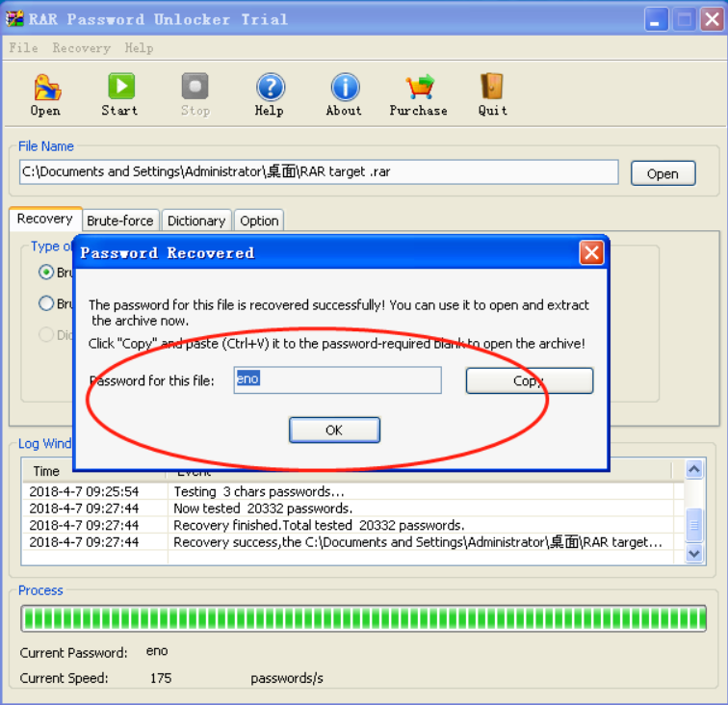Select log row 'Now tested 20332 passwords.'
Screen dimensions: 728x705
pyautogui.click(x=349, y=509)
